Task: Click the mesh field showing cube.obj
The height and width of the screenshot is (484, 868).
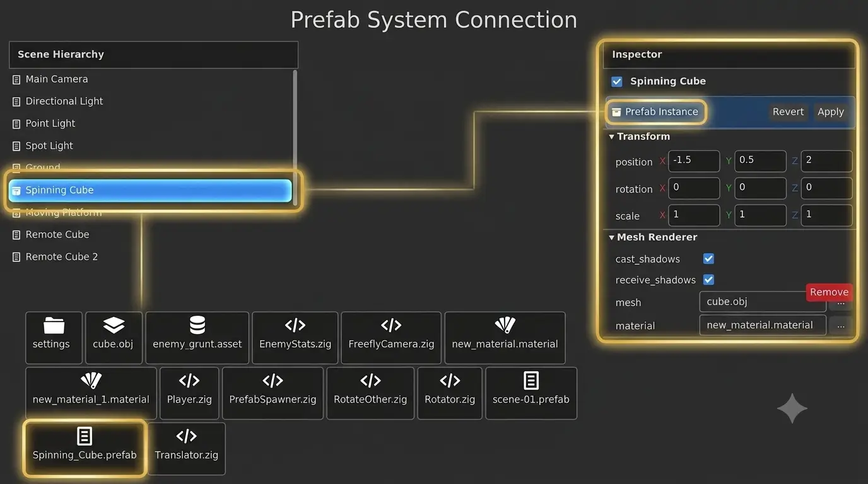Action: pyautogui.click(x=762, y=302)
